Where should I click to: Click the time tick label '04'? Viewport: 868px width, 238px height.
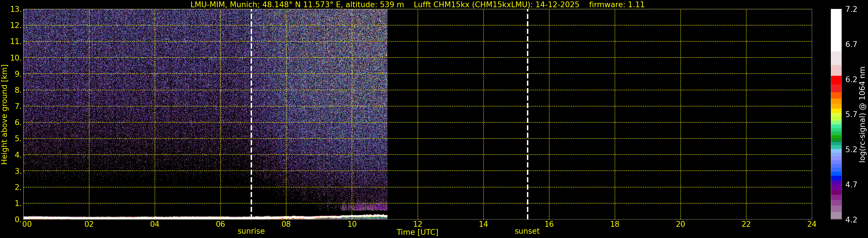(x=155, y=224)
